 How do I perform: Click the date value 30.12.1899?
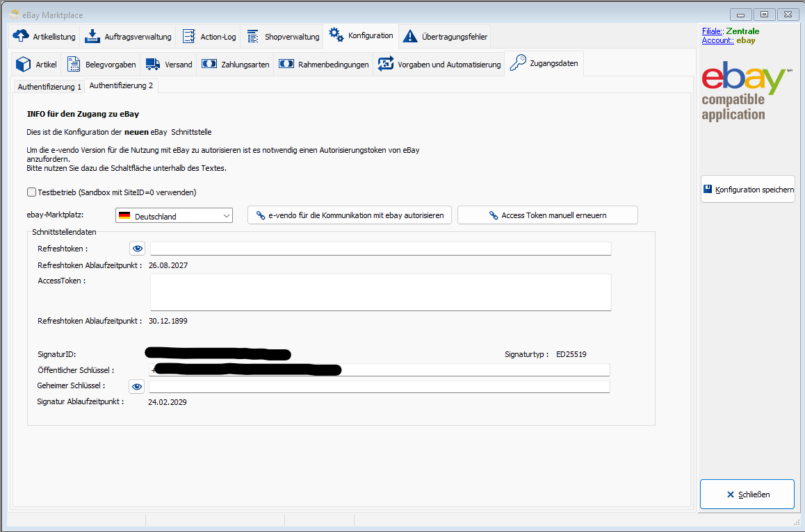[x=168, y=321]
